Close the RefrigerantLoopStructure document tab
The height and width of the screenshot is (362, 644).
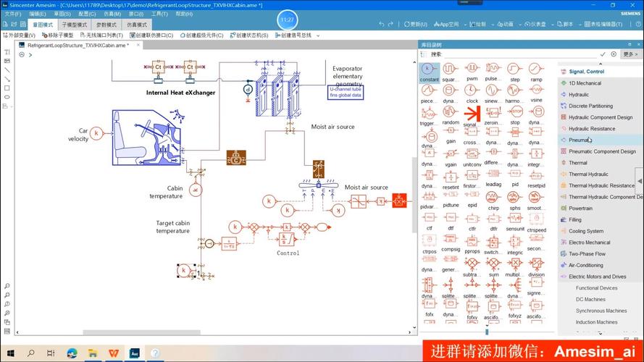[138, 45]
